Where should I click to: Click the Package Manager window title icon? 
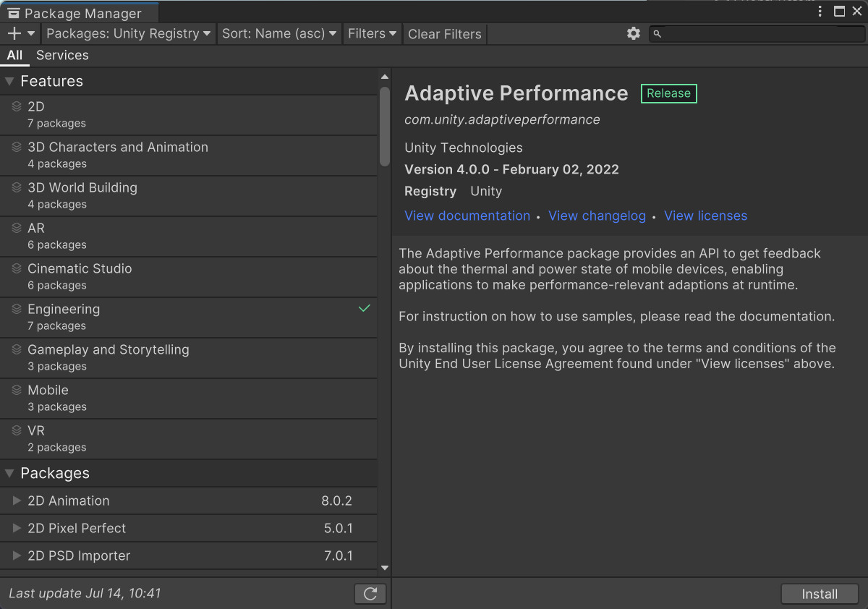(x=14, y=13)
